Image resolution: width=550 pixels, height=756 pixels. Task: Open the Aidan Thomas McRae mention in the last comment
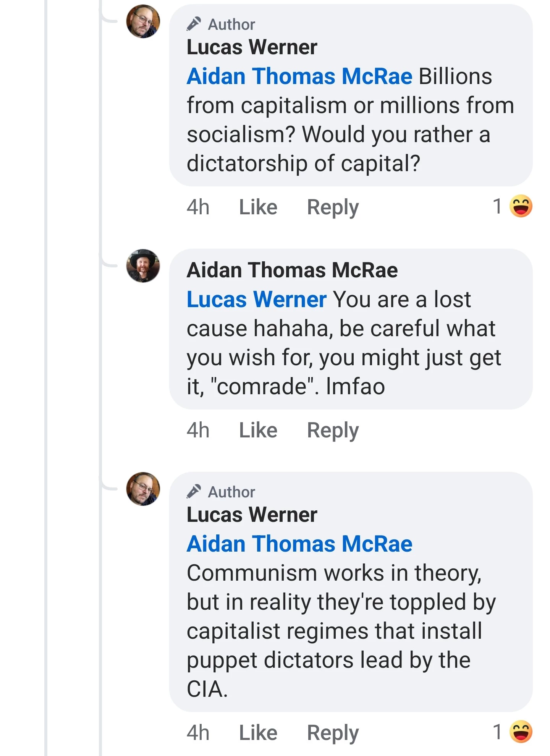299,544
